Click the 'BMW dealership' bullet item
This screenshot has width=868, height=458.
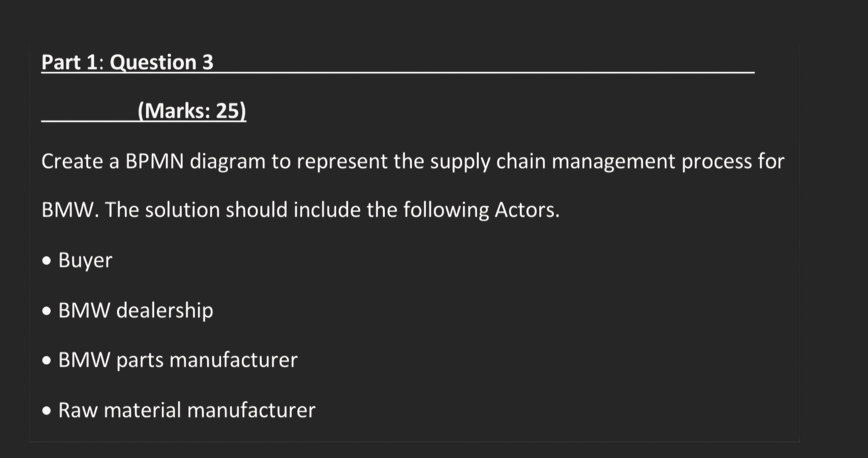coord(136,310)
